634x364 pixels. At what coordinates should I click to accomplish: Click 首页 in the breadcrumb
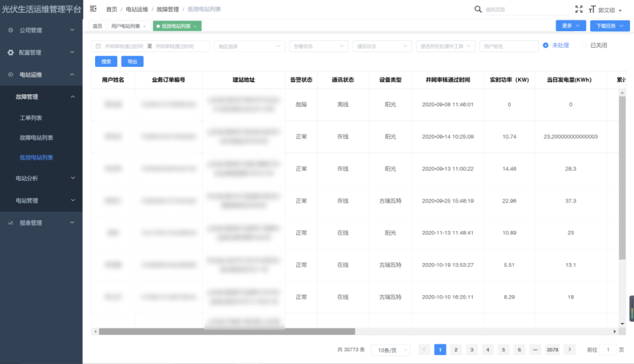coord(112,9)
